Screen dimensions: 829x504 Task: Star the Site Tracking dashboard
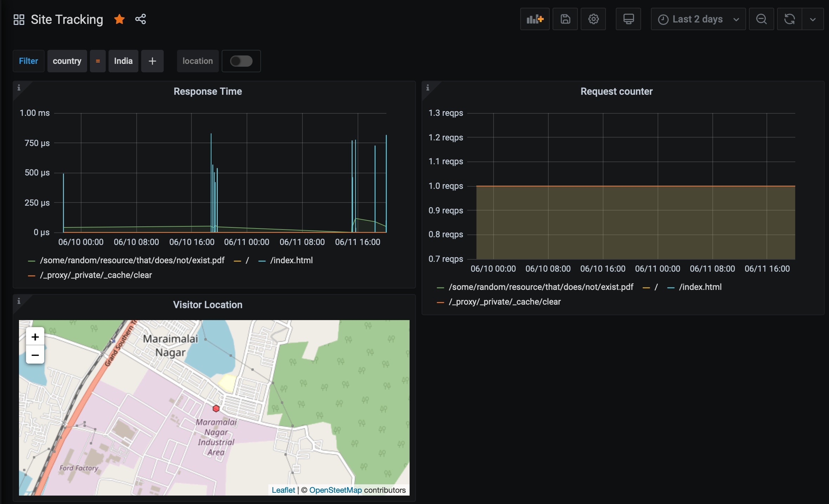pos(119,19)
